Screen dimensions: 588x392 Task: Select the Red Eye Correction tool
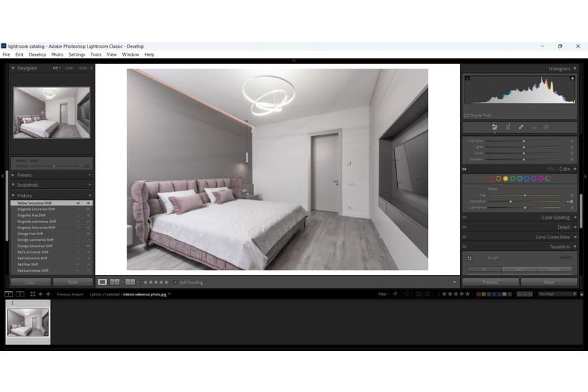(534, 127)
